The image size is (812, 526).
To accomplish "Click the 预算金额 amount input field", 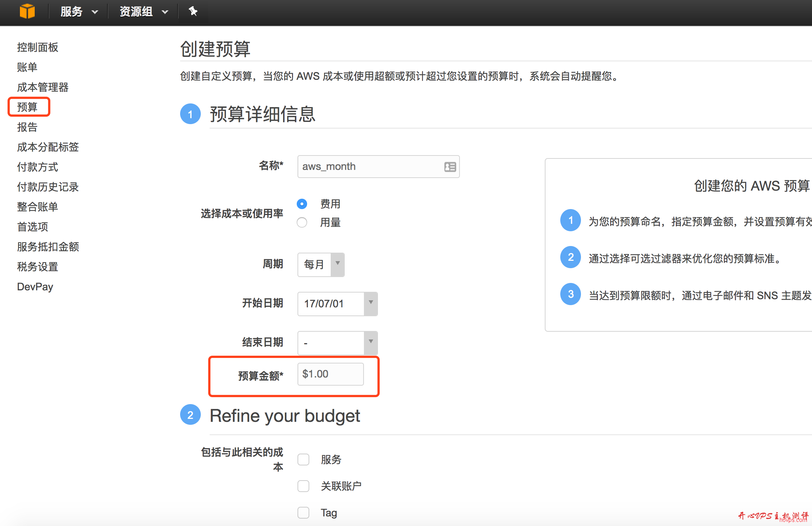I will point(330,374).
